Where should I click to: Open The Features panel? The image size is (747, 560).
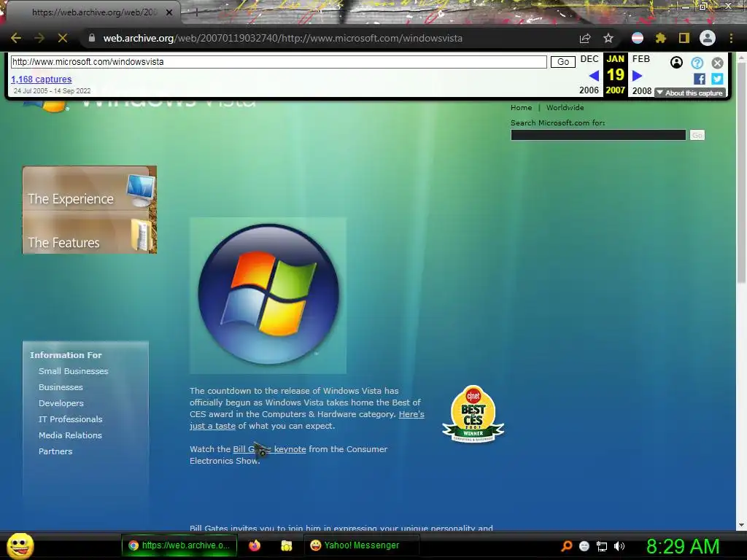(x=90, y=233)
